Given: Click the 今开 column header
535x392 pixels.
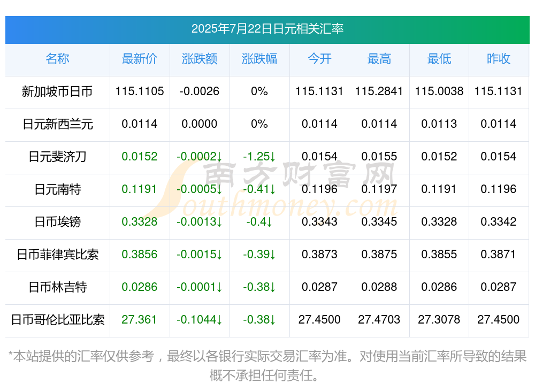Looking at the screenshot, I should [319, 59].
